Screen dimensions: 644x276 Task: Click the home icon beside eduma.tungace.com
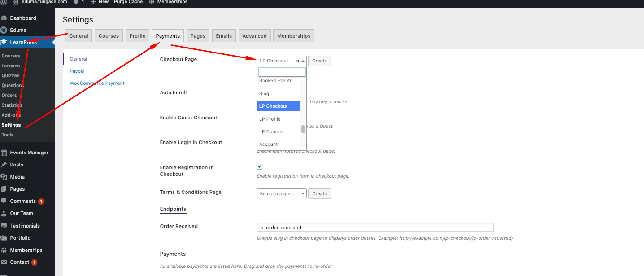point(16,2)
